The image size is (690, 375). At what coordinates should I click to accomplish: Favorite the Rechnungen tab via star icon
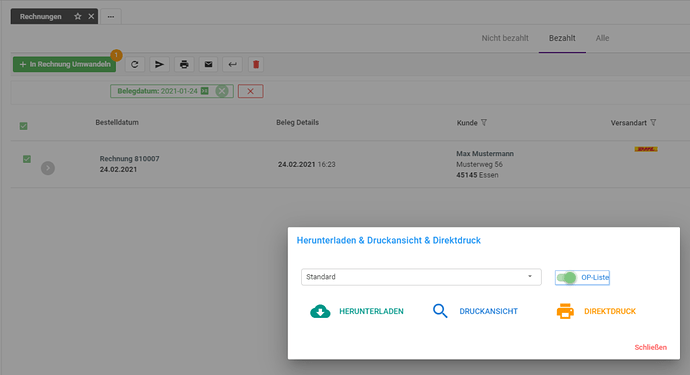(78, 16)
